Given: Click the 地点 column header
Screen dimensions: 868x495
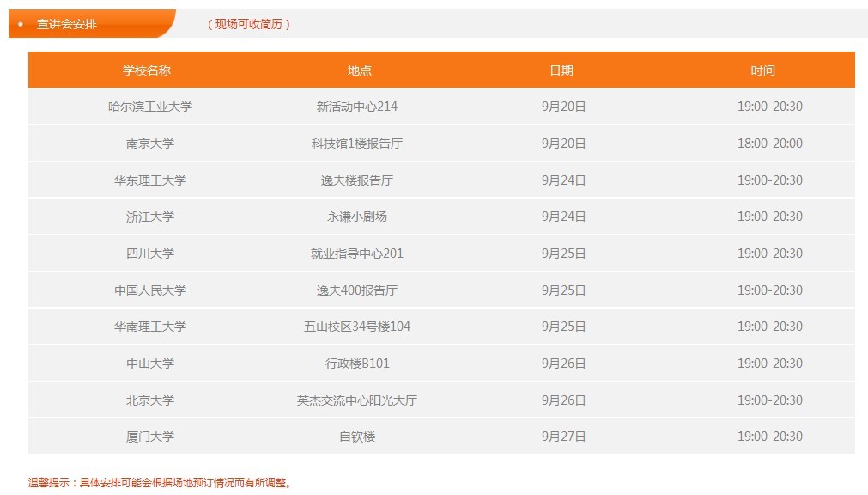Looking at the screenshot, I should click(x=360, y=70).
